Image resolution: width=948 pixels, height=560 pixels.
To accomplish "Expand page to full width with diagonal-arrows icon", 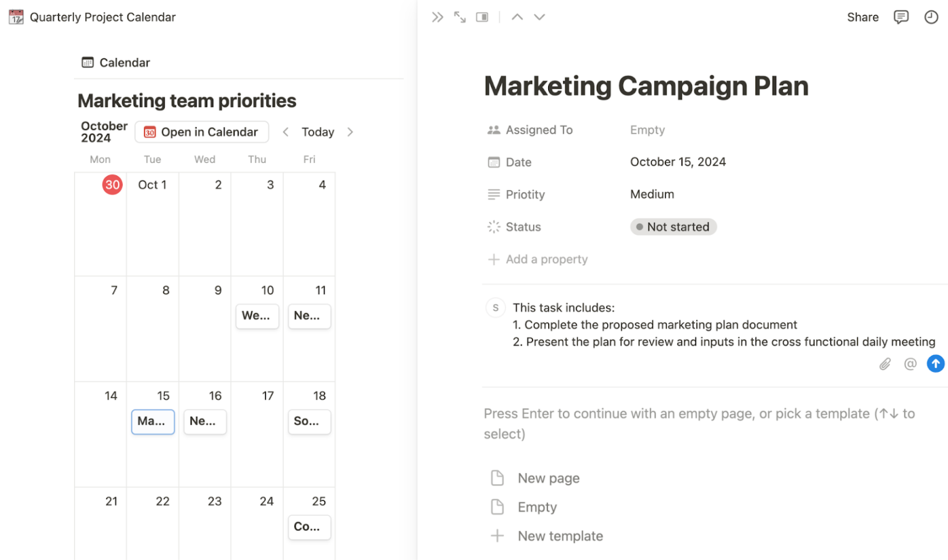I will 460,17.
